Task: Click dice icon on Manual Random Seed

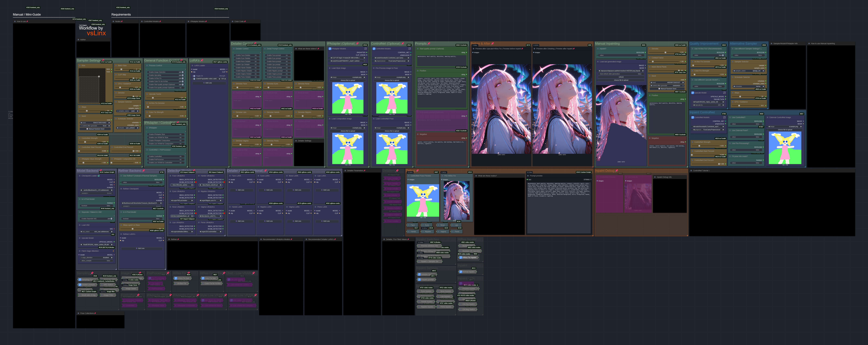Action: click(x=87, y=129)
